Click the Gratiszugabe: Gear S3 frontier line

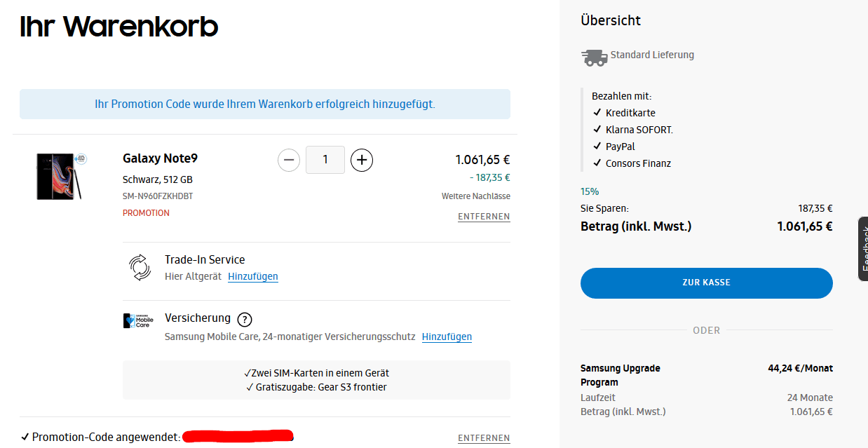(x=316, y=387)
